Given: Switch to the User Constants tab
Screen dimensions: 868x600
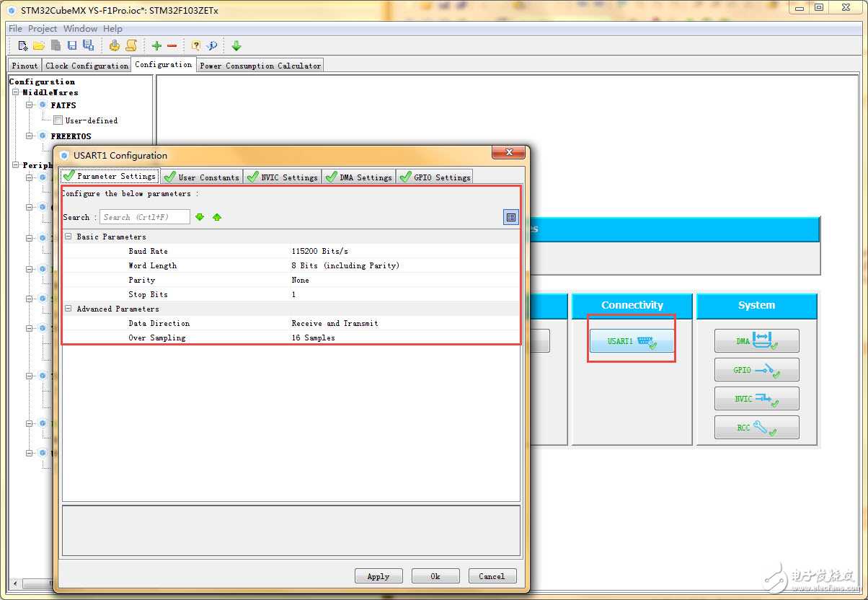Looking at the screenshot, I should [202, 177].
